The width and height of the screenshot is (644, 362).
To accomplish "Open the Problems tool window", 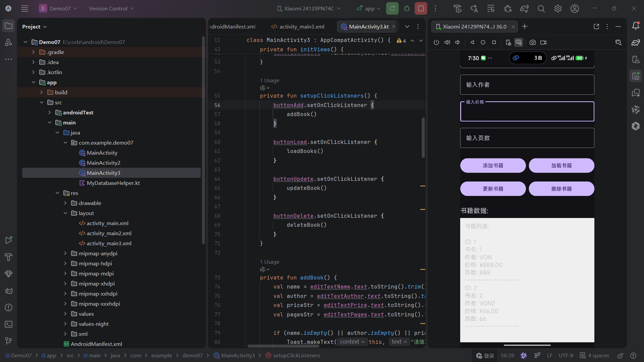I will pyautogui.click(x=9, y=307).
